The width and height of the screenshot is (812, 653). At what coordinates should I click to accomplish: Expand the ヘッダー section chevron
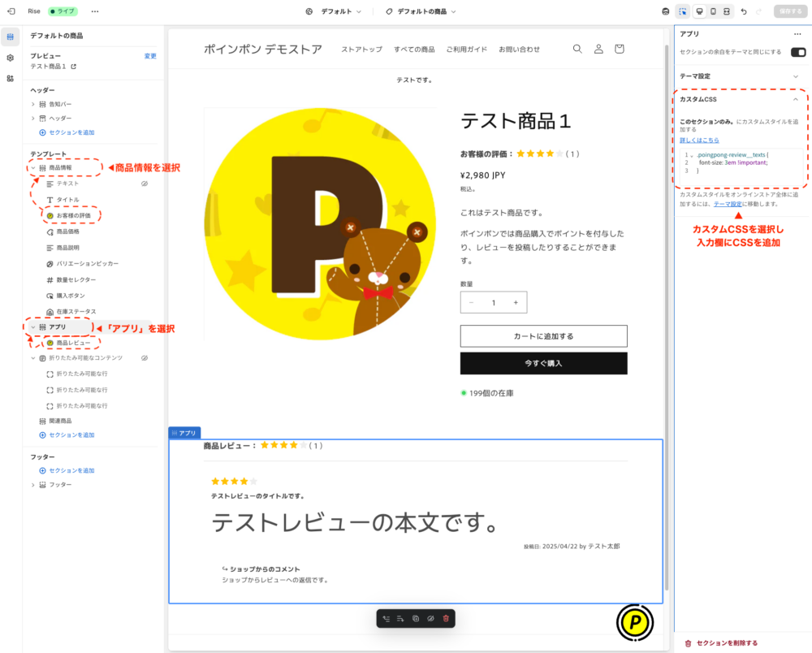pos(33,118)
